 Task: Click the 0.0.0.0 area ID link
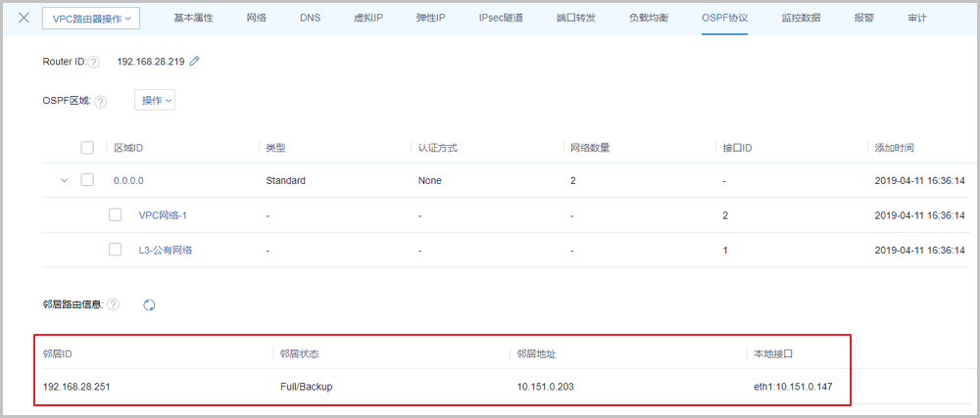[129, 181]
